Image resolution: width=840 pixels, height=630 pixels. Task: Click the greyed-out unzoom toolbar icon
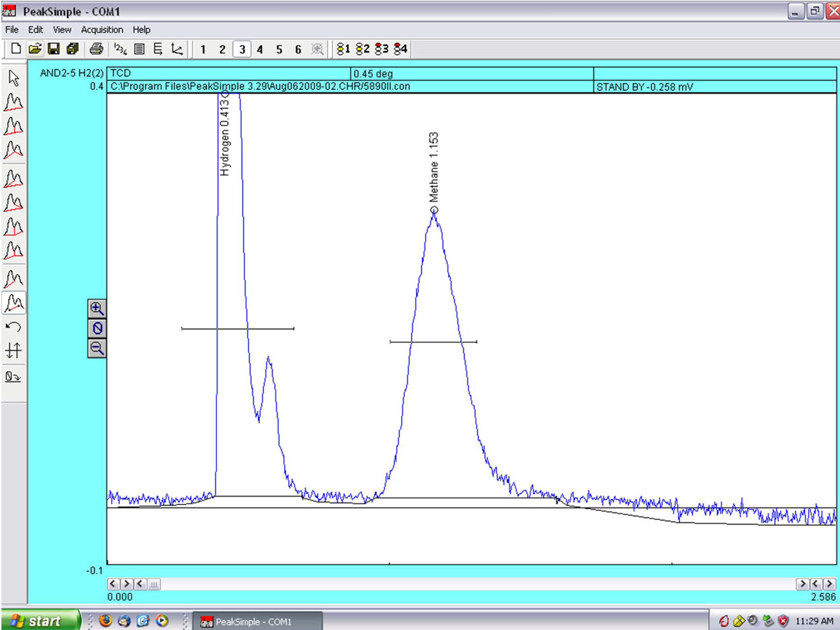[317, 49]
